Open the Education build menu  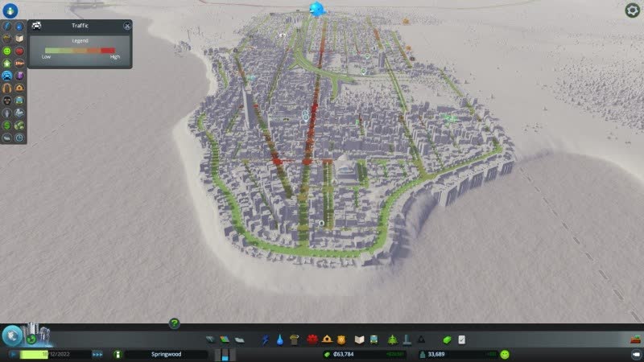tap(359, 339)
